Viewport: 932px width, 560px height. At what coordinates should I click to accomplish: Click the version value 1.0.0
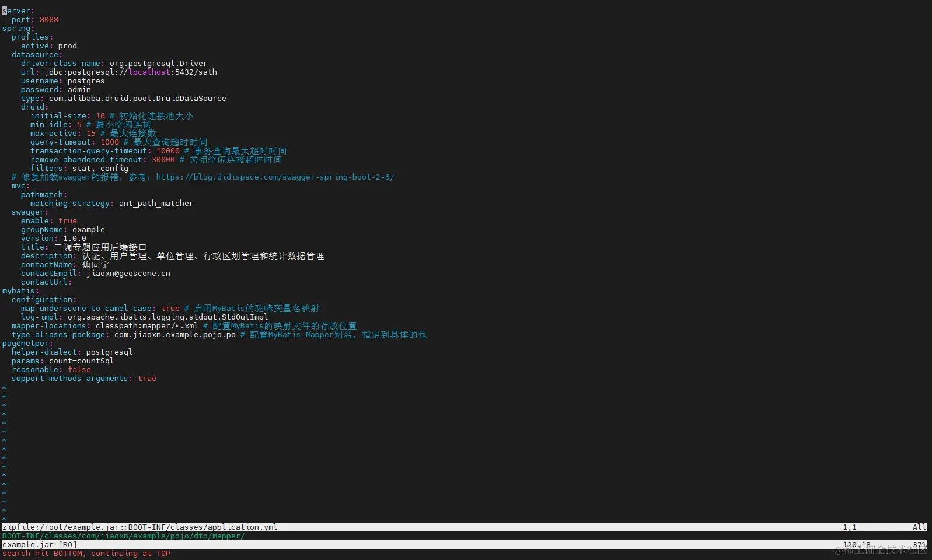point(75,239)
